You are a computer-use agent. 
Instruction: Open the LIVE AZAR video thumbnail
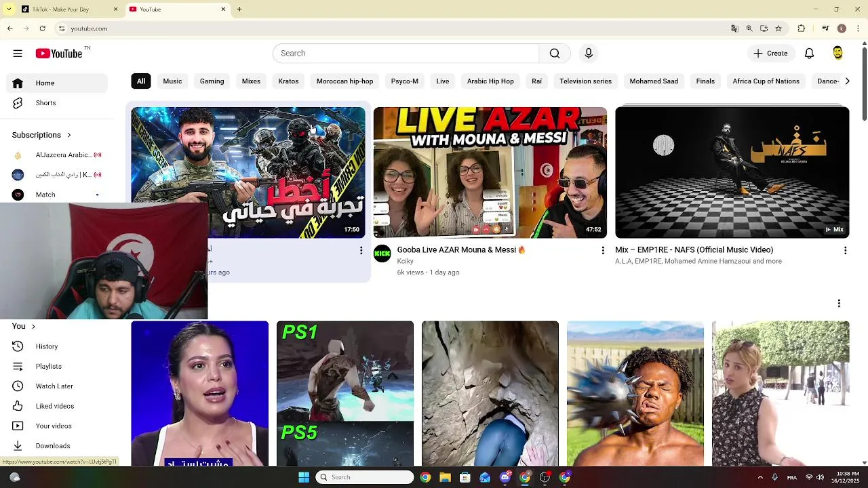click(490, 172)
